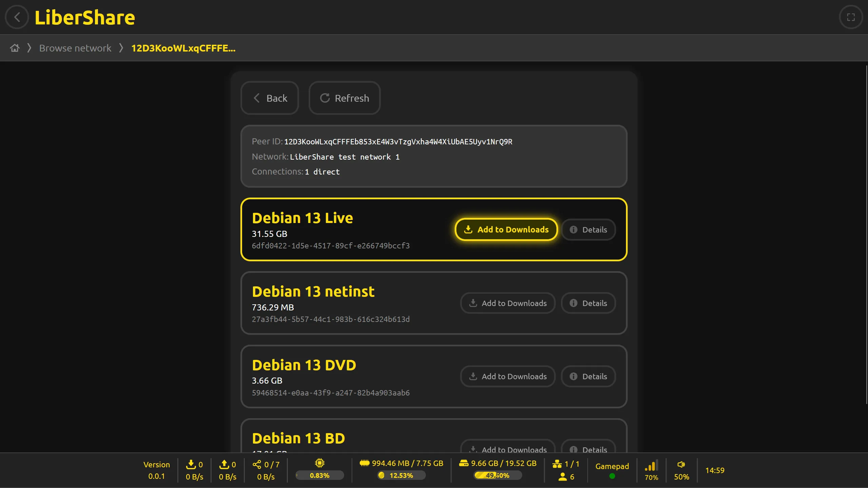Click the CPU usage bar showing 0.83%

click(320, 475)
